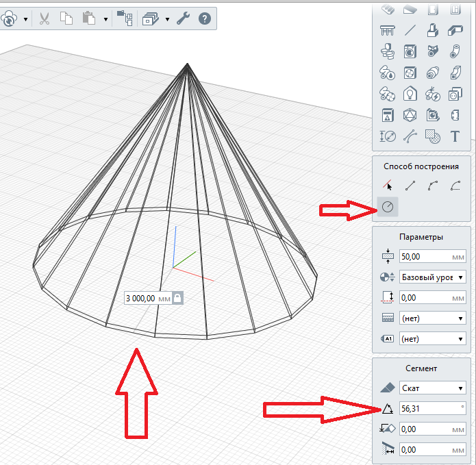Click the cloud synchronize icon

click(x=9, y=18)
